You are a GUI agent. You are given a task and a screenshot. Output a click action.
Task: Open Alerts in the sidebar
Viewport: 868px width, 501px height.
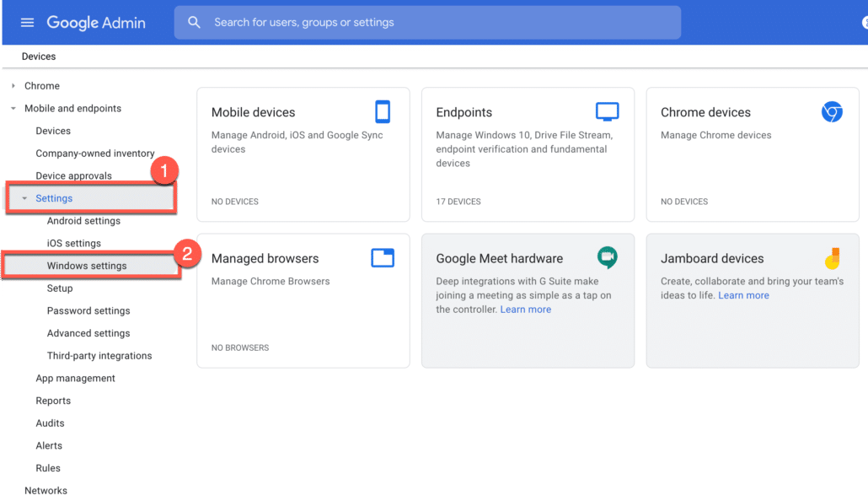[x=49, y=445]
